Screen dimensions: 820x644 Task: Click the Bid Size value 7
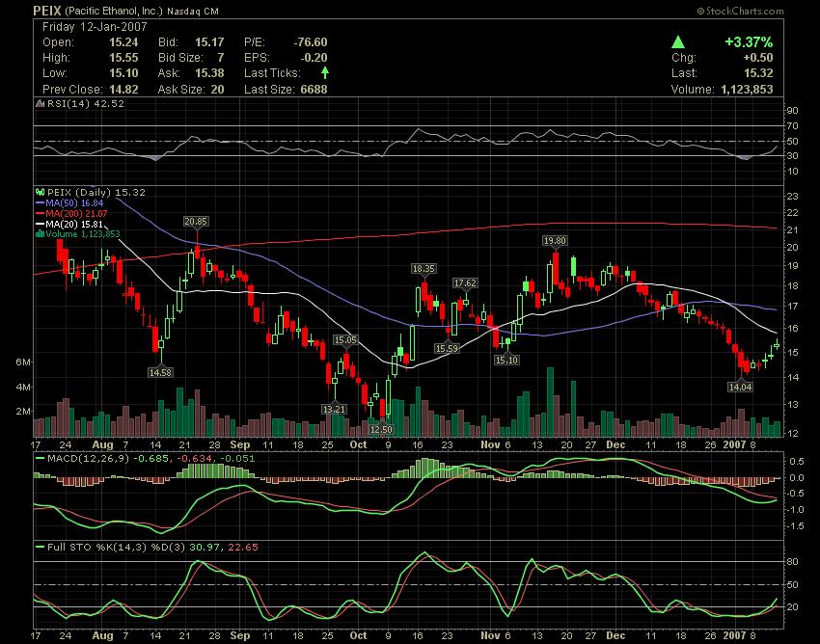(221, 58)
